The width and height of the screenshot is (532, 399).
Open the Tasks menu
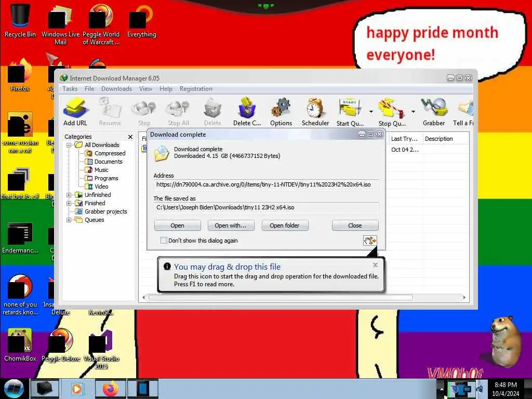pyautogui.click(x=70, y=89)
